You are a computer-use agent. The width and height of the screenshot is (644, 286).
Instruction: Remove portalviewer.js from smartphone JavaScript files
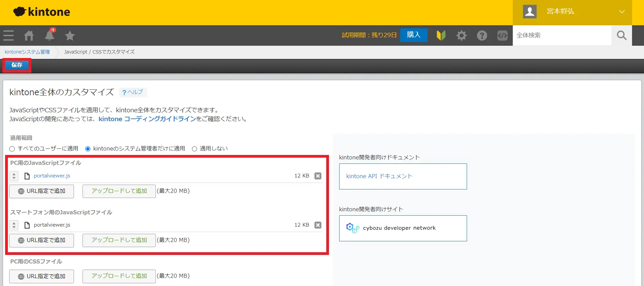pos(318,225)
